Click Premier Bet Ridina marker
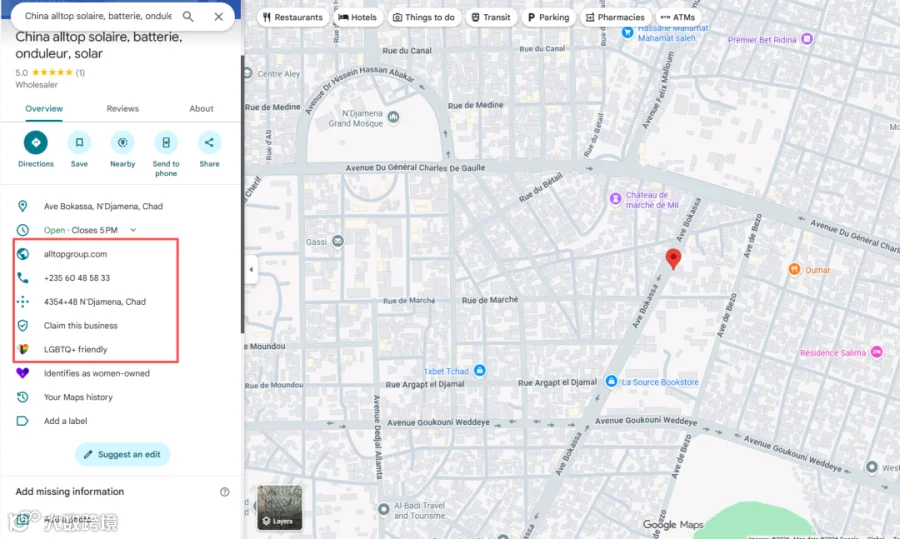Viewport: 900px width, 539px height. point(807,39)
